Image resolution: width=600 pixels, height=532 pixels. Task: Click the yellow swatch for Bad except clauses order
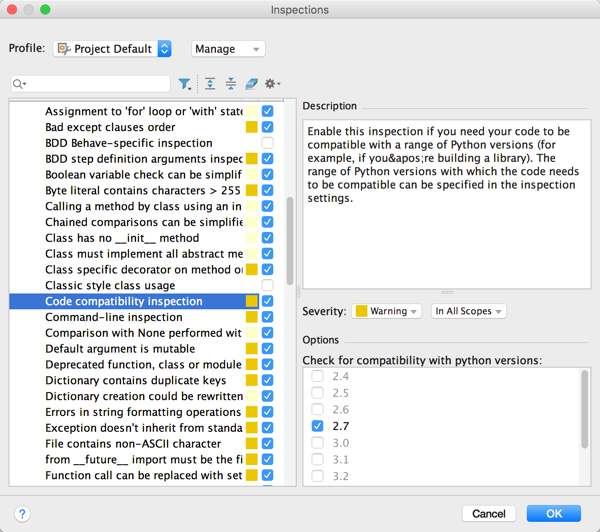tap(252, 127)
